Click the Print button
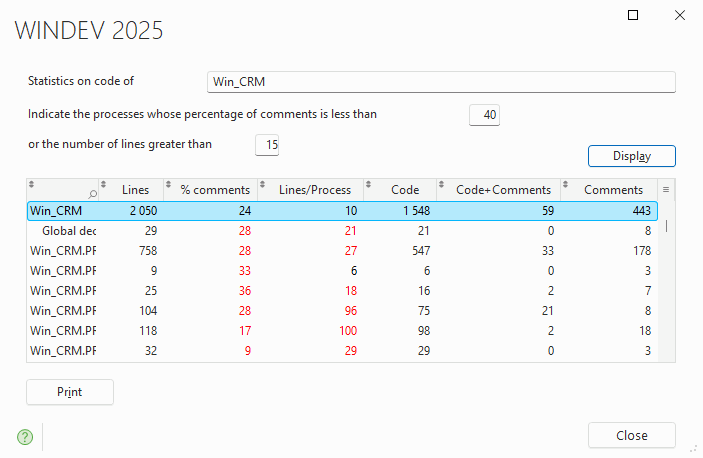This screenshot has width=703, height=458. tap(70, 392)
